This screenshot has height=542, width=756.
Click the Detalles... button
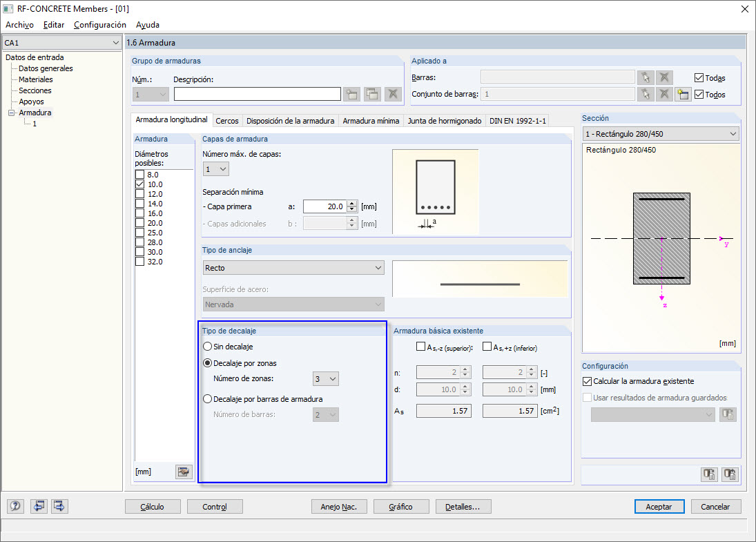tap(463, 507)
